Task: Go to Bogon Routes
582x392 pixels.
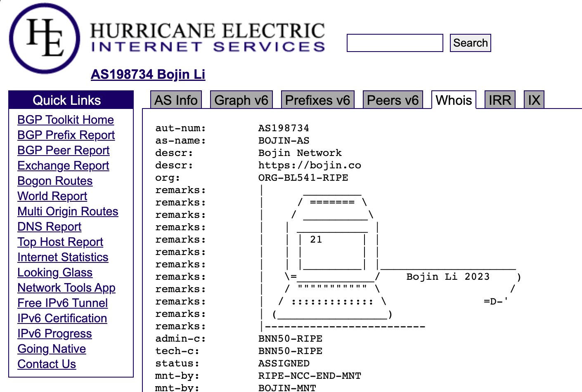Action: pyautogui.click(x=55, y=181)
